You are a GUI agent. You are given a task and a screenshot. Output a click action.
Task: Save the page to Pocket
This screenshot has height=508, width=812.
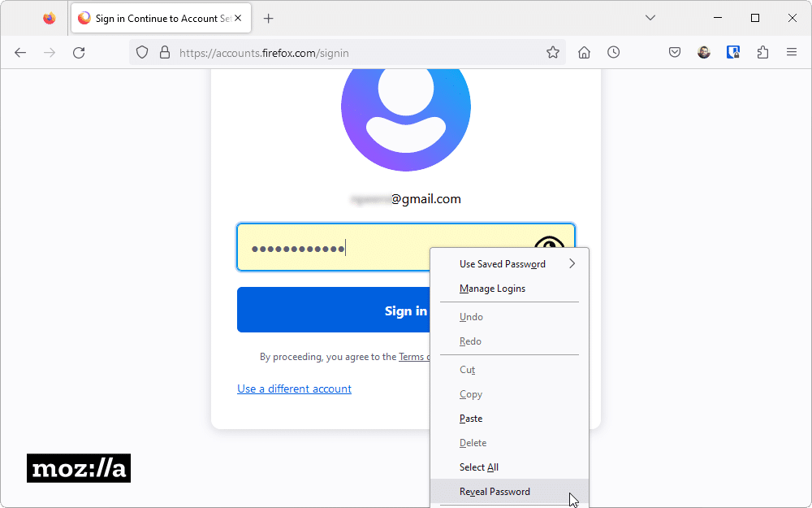coord(675,52)
